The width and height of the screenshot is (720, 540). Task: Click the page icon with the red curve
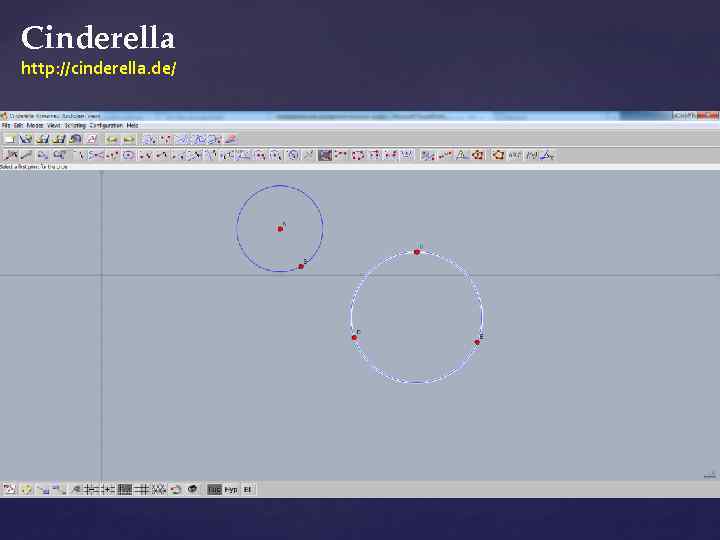[x=92, y=139]
